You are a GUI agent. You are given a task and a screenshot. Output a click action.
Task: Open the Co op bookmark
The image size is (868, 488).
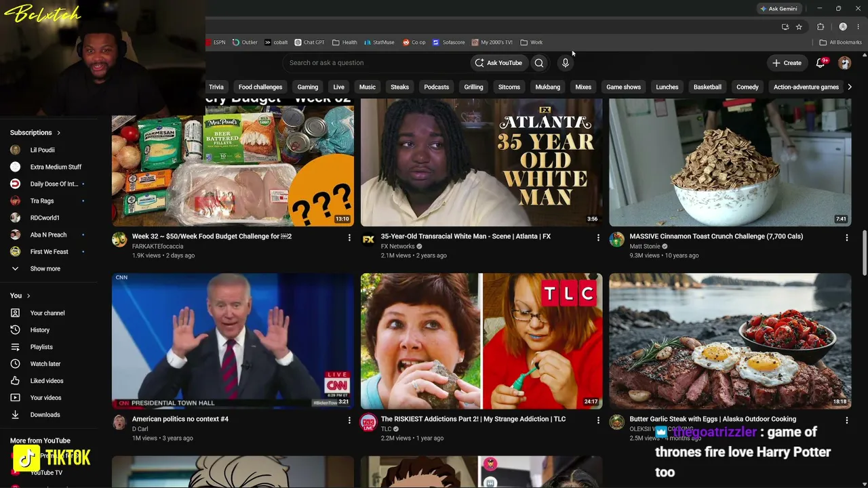414,42
